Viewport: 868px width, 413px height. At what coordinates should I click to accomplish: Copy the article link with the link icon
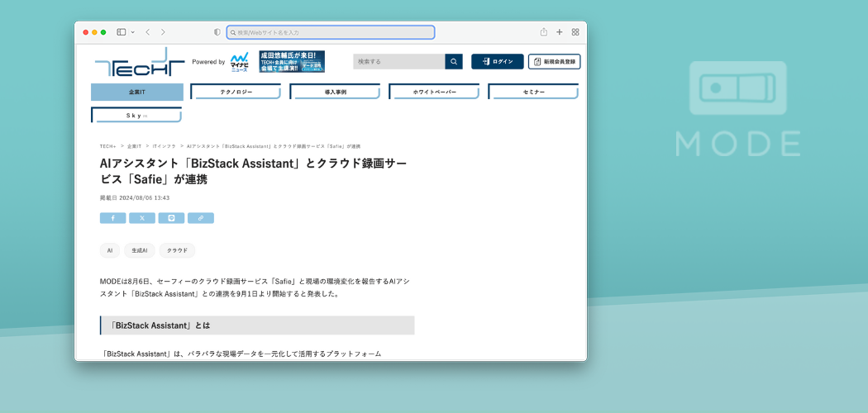click(201, 218)
